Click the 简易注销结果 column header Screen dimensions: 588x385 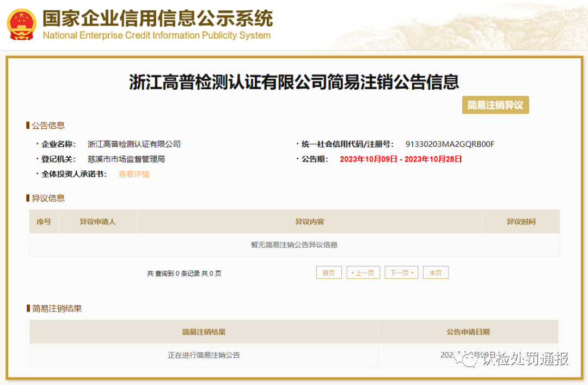point(204,332)
